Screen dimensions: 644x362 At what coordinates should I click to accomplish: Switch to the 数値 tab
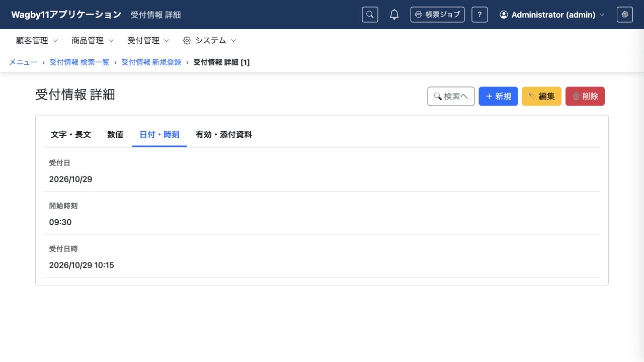115,135
